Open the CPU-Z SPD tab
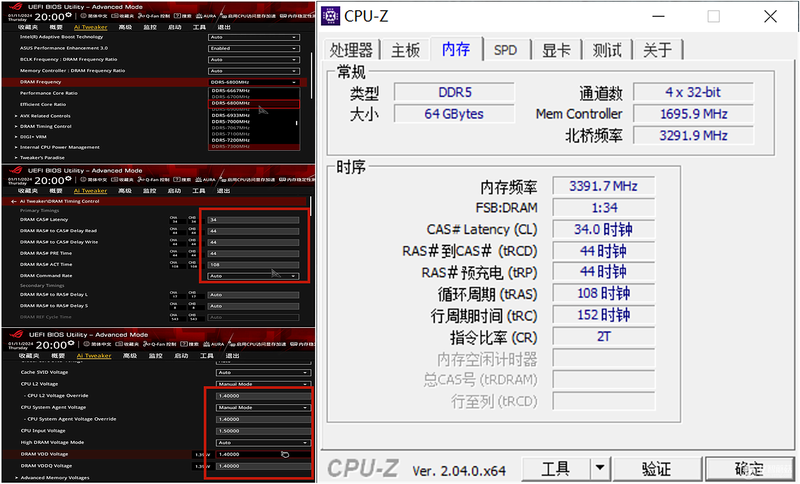Screen dimensions: 800x484 click(506, 50)
